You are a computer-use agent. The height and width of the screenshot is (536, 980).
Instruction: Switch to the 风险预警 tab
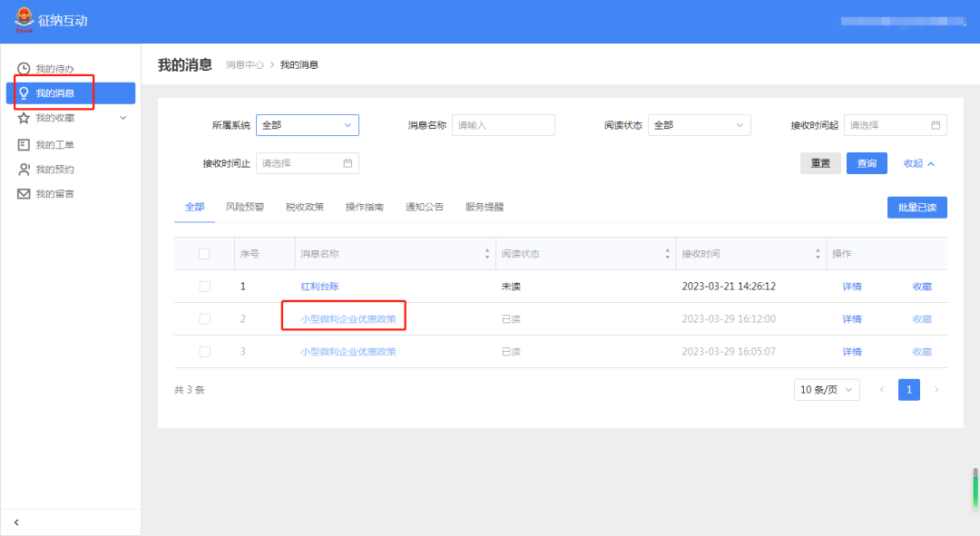(245, 207)
